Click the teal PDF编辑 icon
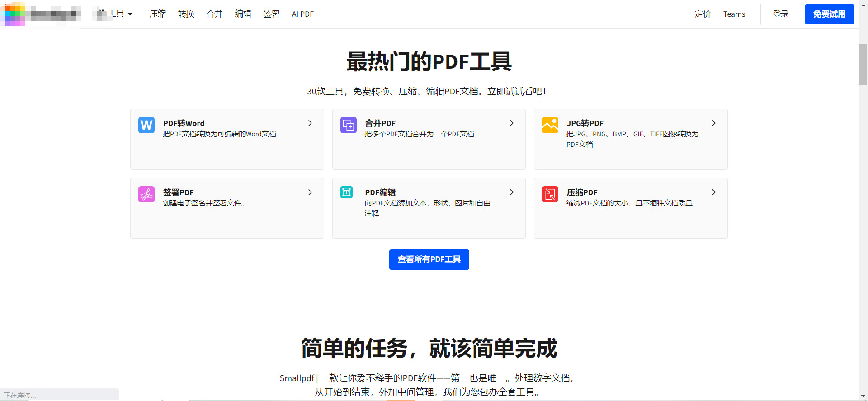Image resolution: width=868 pixels, height=401 pixels. (347, 193)
